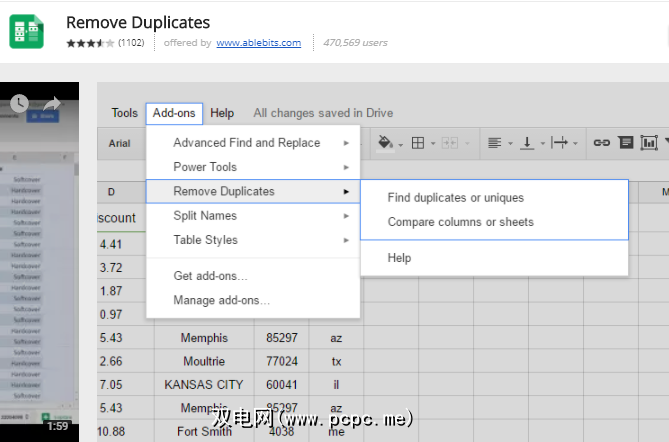
Task: Expand the Split Names submenu
Action: pos(205,216)
